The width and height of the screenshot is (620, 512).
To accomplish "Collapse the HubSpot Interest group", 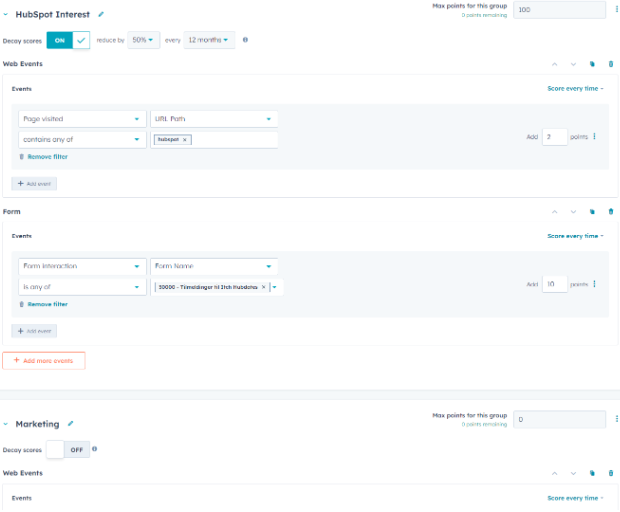I will 6,15.
